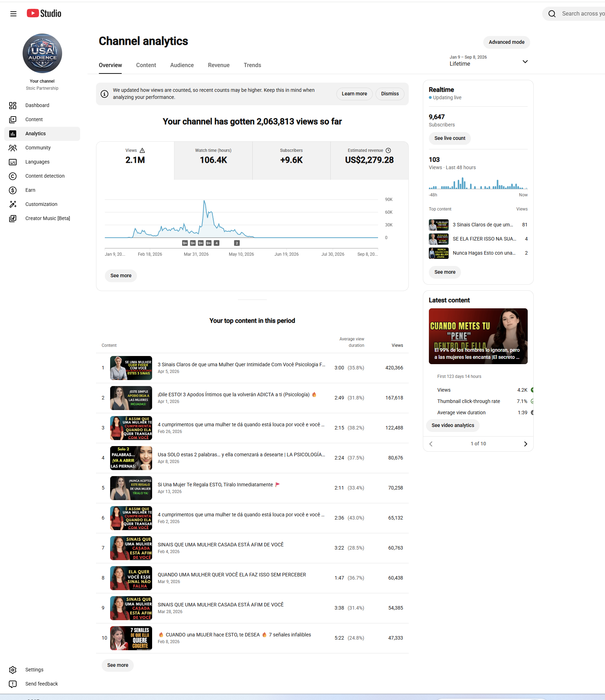Click the 420,366 views value

pyautogui.click(x=394, y=368)
